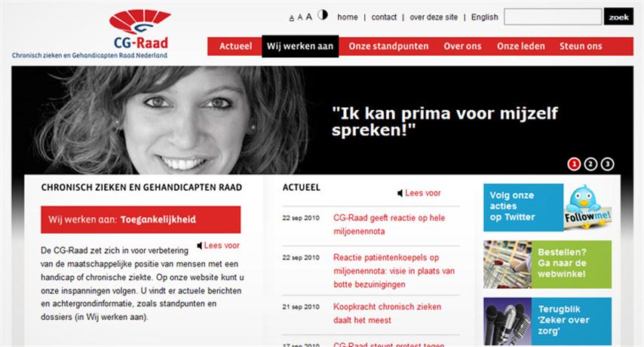644x347 pixels.
Task: Click the speaker icon beside Actueel Lees voor
Action: point(400,193)
